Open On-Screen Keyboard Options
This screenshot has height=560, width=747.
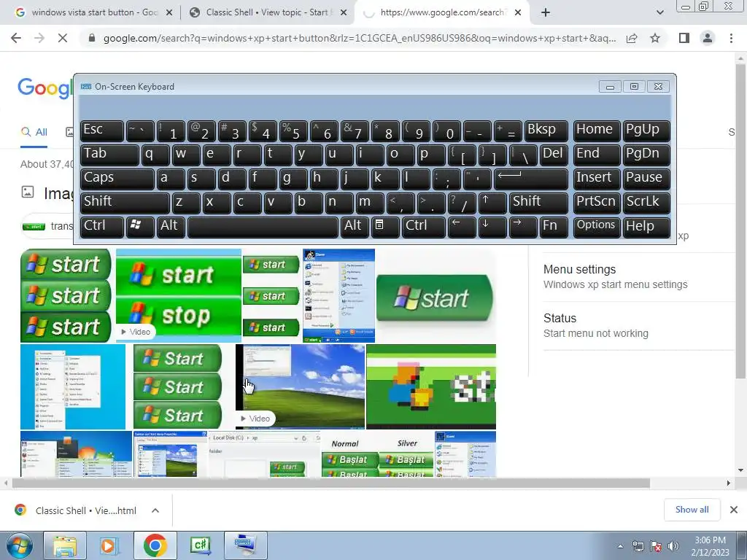[x=597, y=226]
